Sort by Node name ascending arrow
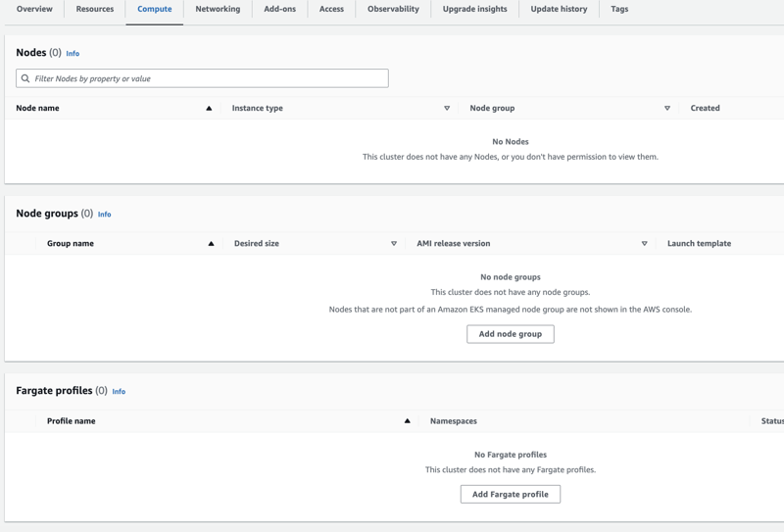 tap(209, 108)
